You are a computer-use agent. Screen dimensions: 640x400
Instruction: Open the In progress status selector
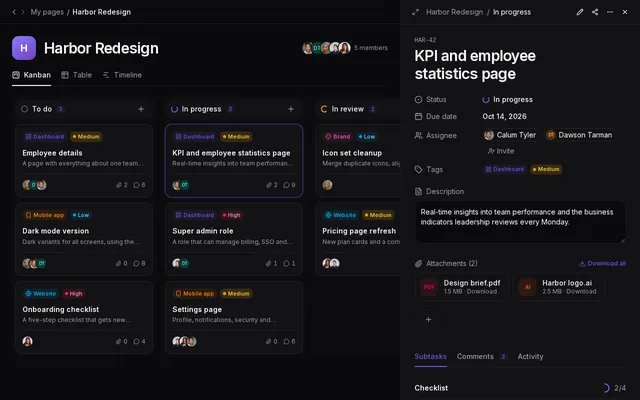507,100
